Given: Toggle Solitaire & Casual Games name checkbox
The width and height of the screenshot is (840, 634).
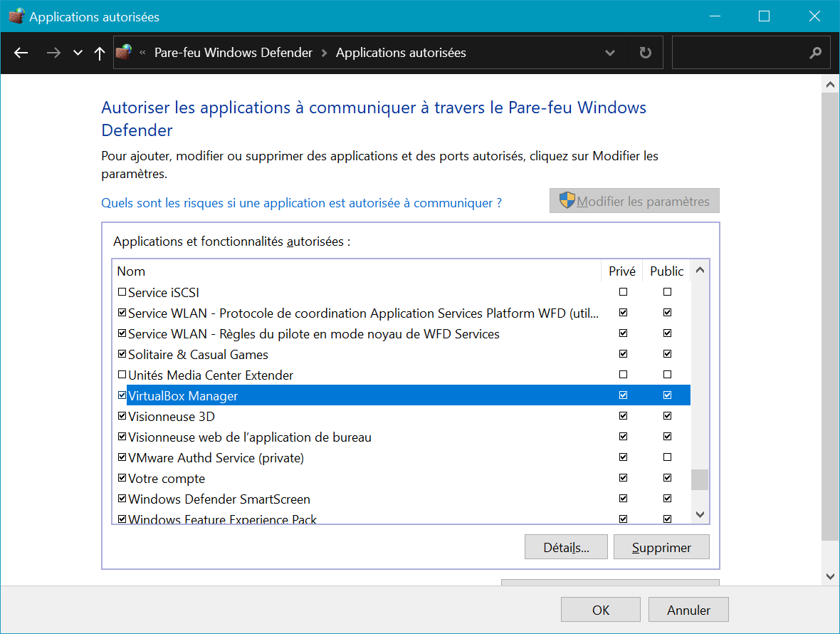Looking at the screenshot, I should [x=122, y=354].
